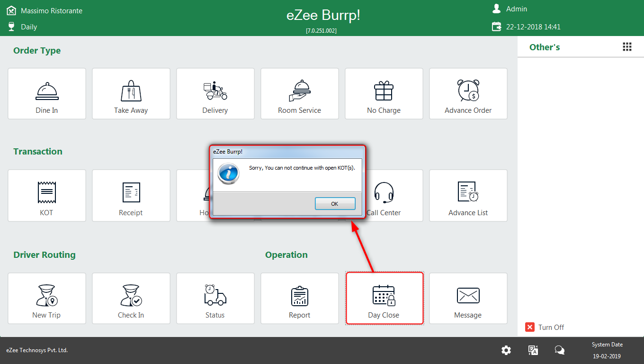This screenshot has width=644, height=364.
Task: Click the language translate icon
Action: tap(533, 350)
